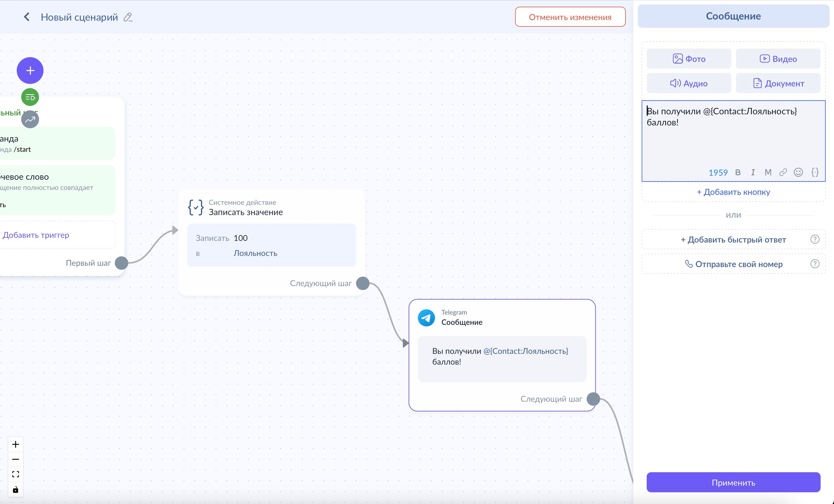Click the purple plus add-block button
The height and width of the screenshot is (504, 834).
[30, 71]
